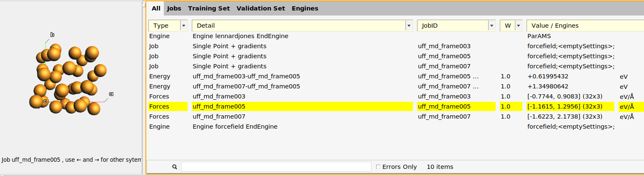Open the Detail column dropdown arrow
Screen dimensions: 644x176
point(408,26)
